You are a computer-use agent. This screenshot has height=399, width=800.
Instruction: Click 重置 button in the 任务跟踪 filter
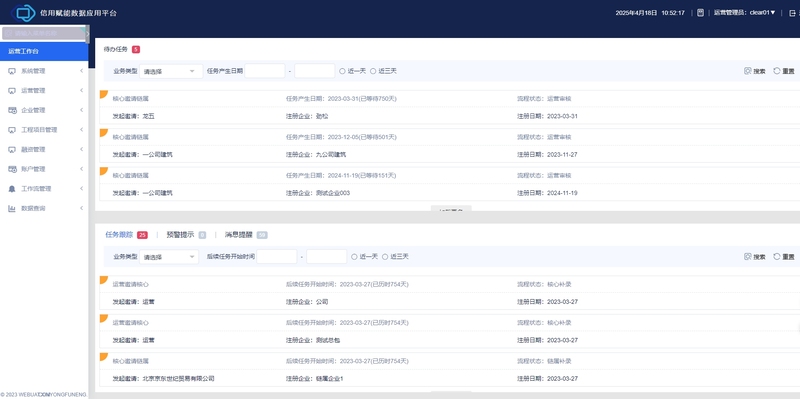[x=784, y=257]
